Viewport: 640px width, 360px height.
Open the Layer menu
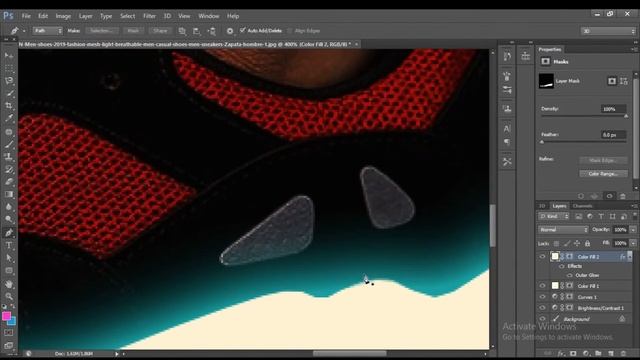pos(85,16)
